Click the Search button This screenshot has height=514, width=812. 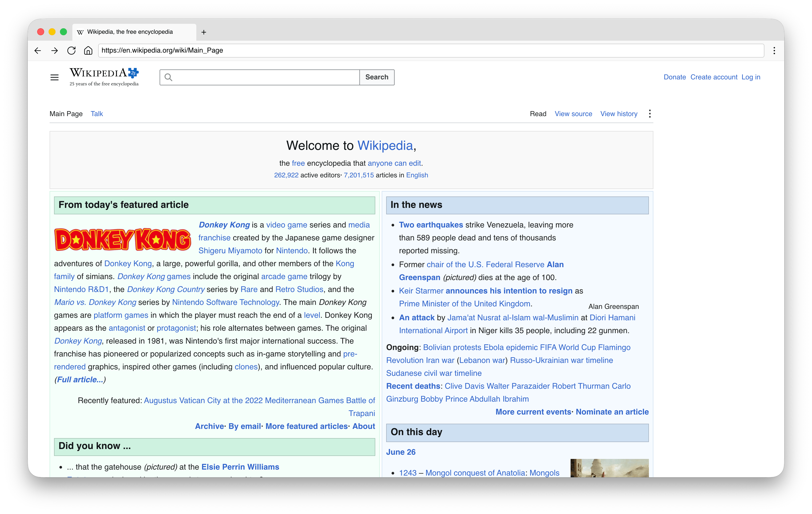pos(377,77)
